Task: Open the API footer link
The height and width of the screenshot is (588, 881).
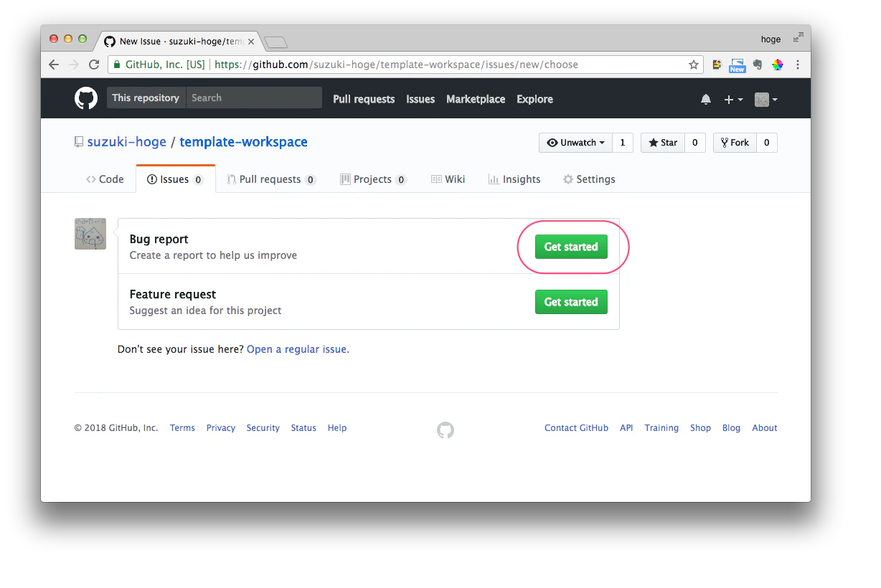Action: (626, 428)
